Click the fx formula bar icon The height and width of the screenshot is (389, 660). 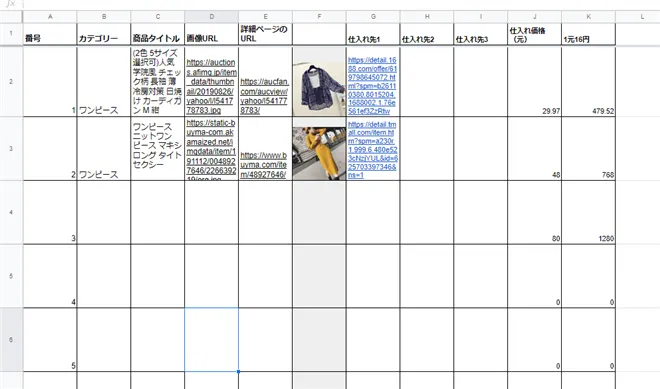(x=11, y=4)
